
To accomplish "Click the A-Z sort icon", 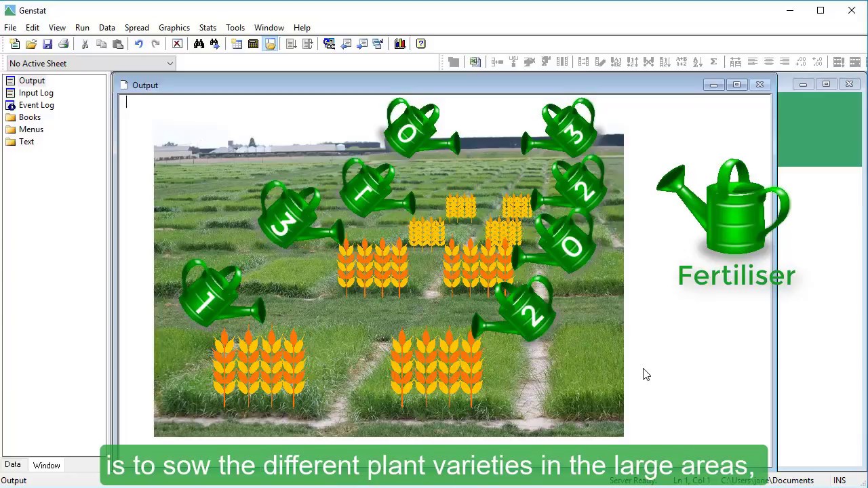I will [x=697, y=62].
